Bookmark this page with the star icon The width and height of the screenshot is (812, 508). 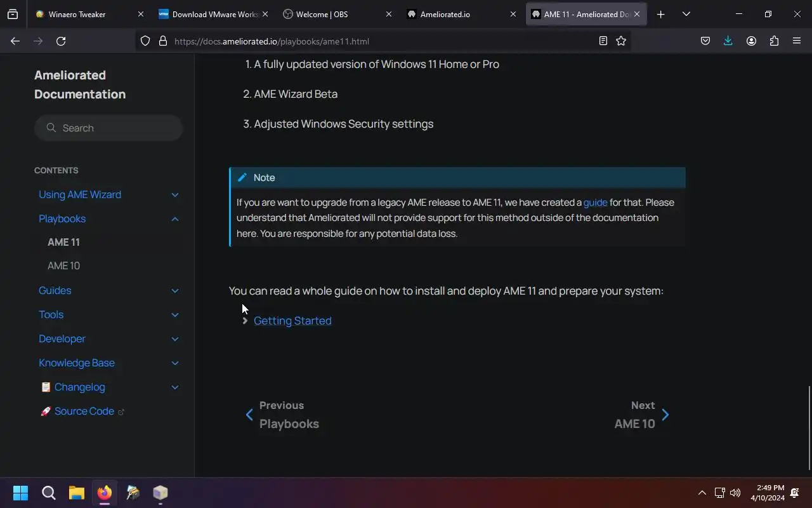click(x=621, y=41)
